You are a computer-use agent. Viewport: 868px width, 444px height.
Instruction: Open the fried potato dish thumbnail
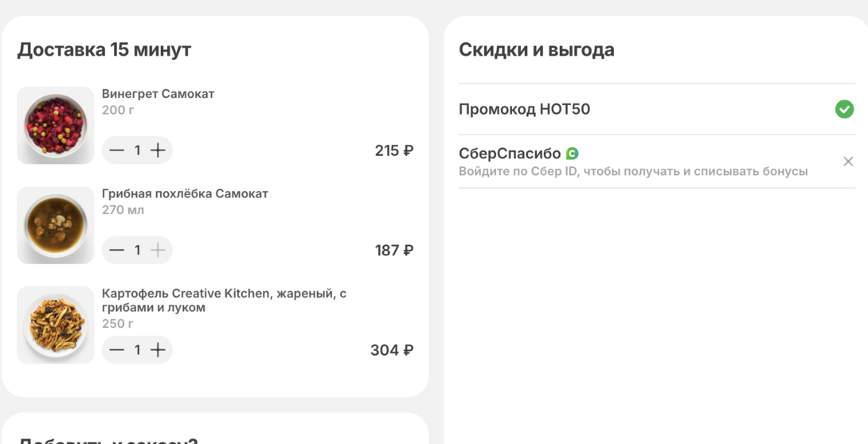[56, 325]
